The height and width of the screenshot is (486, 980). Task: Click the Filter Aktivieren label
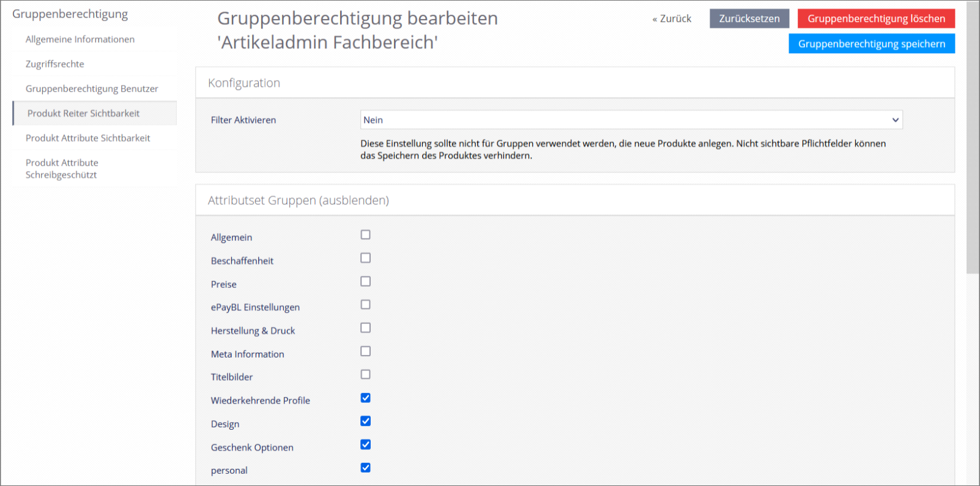tap(243, 120)
